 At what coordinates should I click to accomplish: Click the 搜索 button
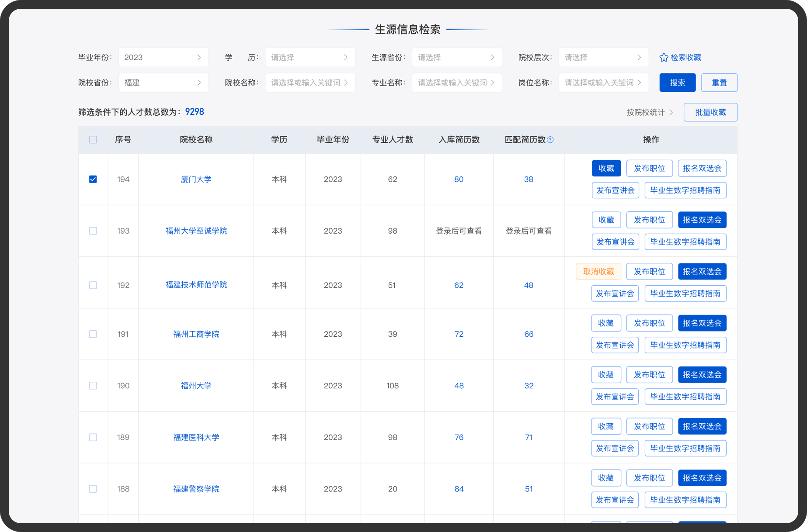pos(678,83)
